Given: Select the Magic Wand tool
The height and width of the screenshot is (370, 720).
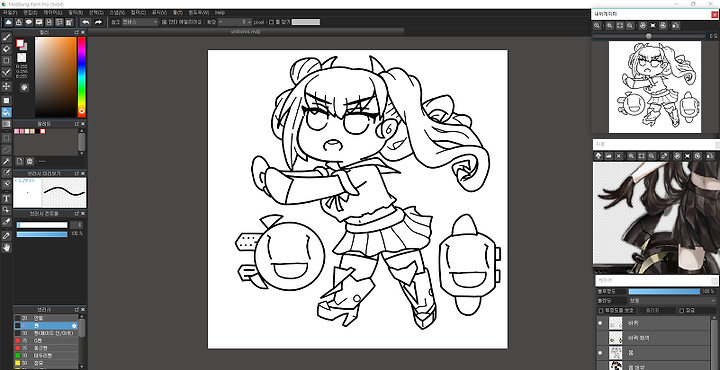Looking at the screenshot, I should pos(6,161).
